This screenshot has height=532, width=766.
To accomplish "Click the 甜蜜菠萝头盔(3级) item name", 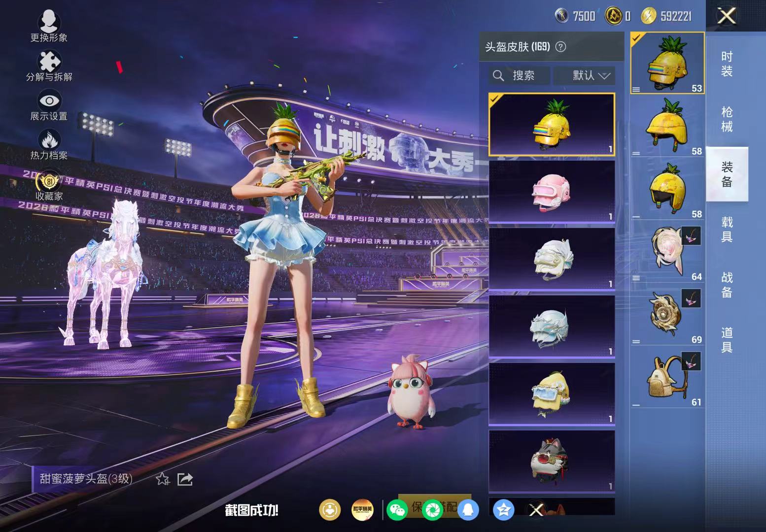I will click(86, 479).
